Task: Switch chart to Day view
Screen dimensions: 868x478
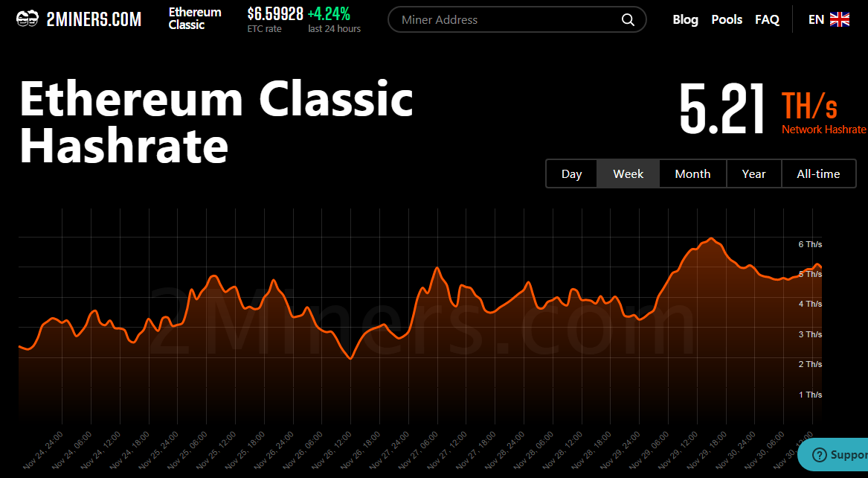Action: point(571,174)
